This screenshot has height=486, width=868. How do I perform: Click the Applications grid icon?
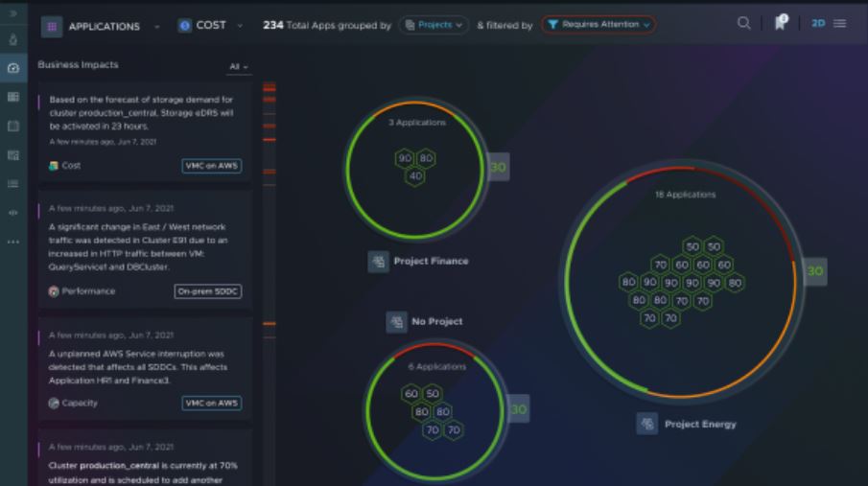coord(52,26)
